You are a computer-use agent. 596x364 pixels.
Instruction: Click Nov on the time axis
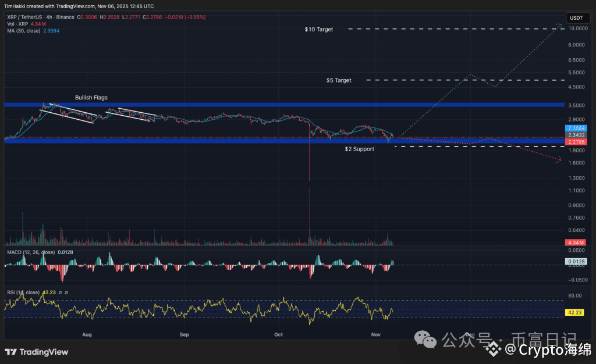click(376, 334)
